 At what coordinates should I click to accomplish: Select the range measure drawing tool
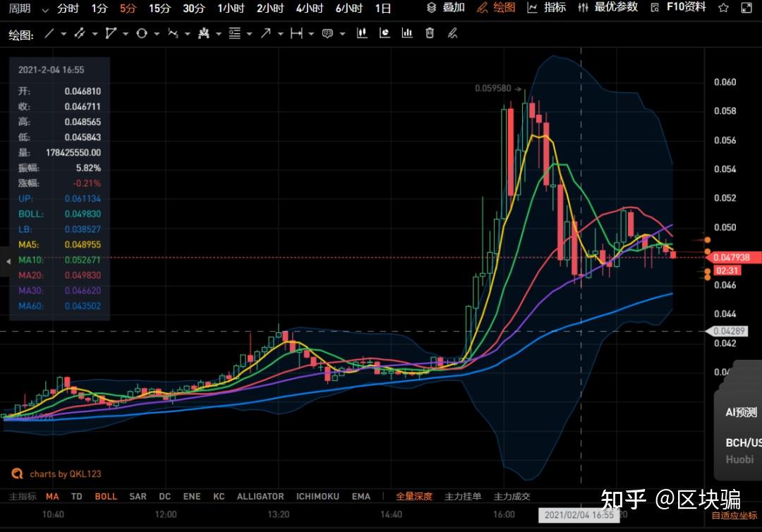296,34
